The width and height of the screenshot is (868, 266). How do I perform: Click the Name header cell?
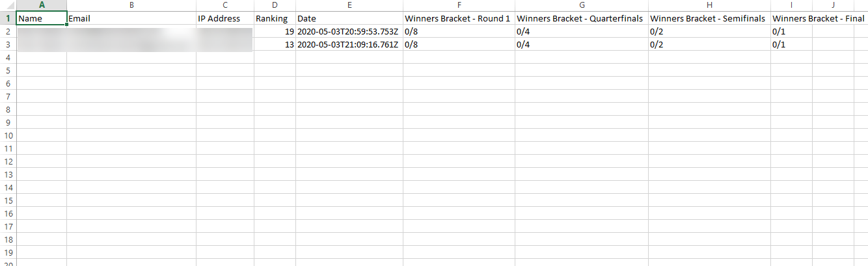point(42,18)
